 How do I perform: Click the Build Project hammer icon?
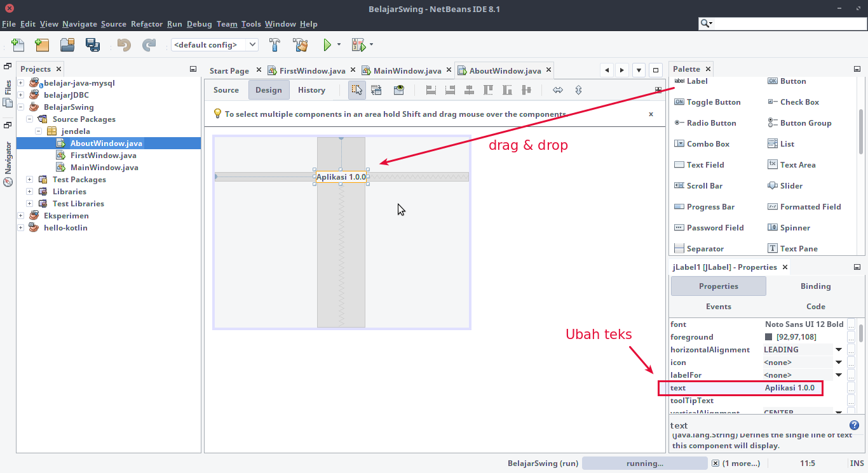coord(275,45)
